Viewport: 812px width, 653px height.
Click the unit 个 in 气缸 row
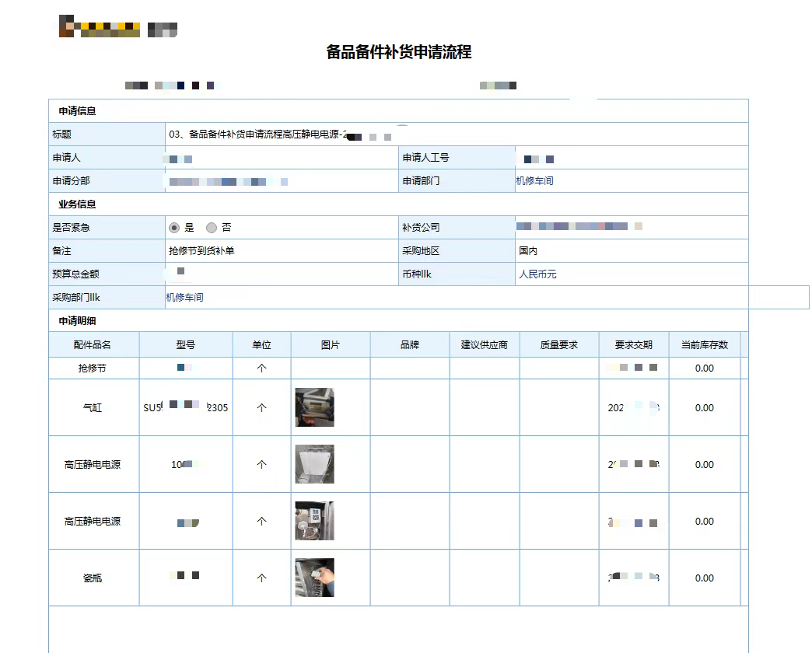click(x=261, y=408)
